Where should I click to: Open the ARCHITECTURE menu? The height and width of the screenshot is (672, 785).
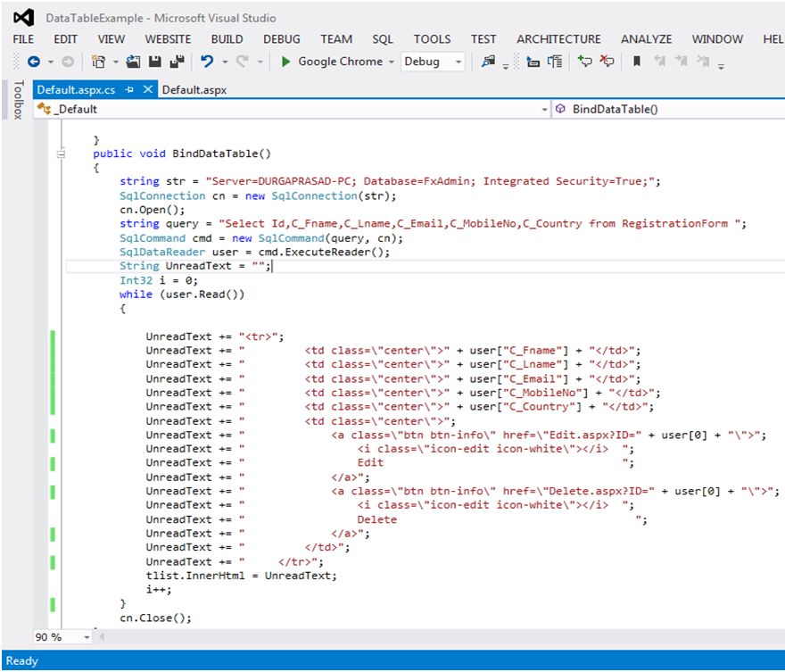(558, 38)
